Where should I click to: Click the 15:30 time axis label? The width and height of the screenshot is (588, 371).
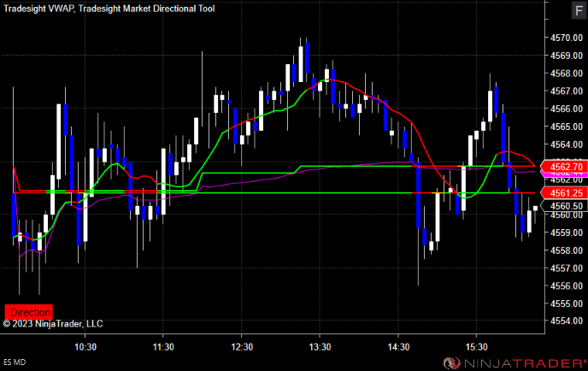(477, 347)
